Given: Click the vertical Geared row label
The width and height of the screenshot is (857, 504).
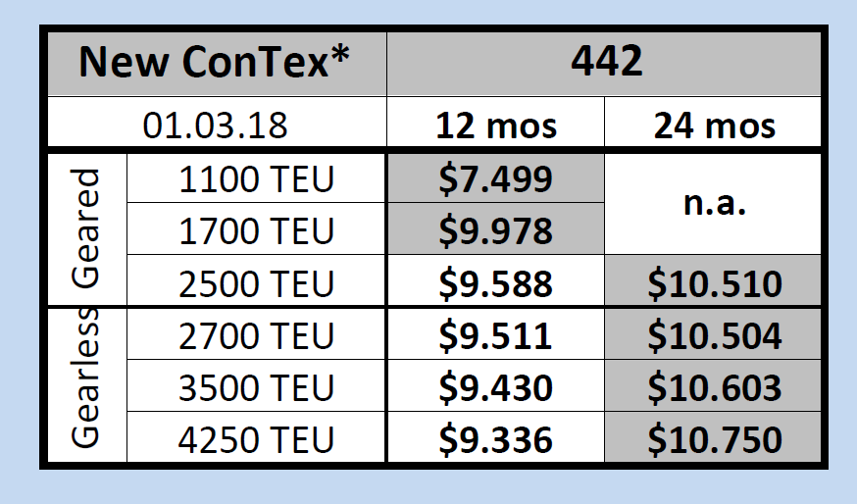Looking at the screenshot, I should pos(86,228).
